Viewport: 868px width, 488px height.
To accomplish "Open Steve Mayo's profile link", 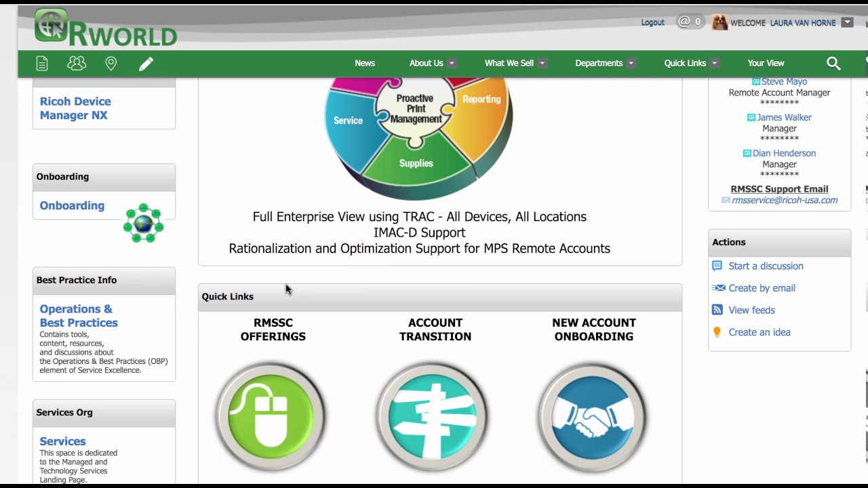I will coord(784,81).
